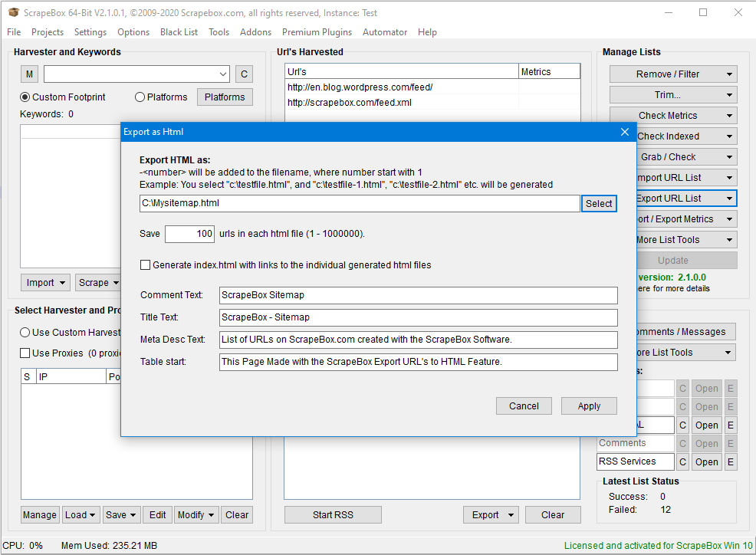
Task: Expand the Remove / Filter dropdown
Action: coord(729,74)
